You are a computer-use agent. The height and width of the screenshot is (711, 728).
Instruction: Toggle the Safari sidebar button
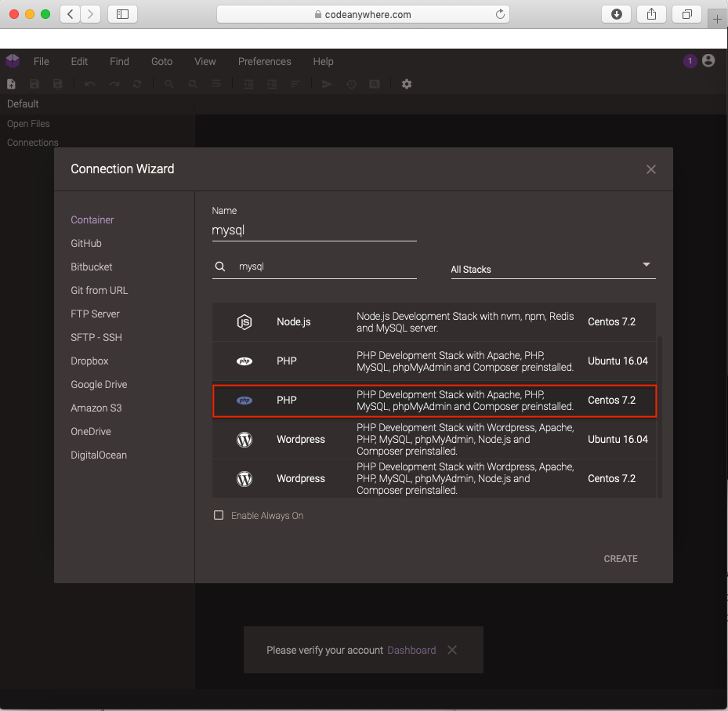tap(122, 14)
